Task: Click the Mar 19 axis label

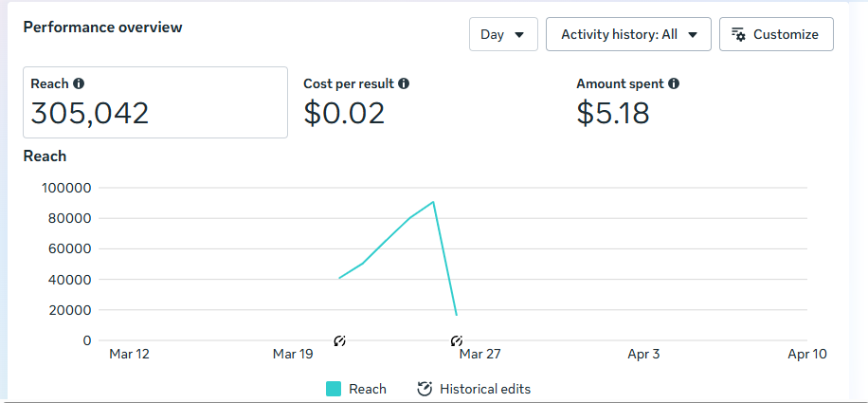Action: coord(293,355)
